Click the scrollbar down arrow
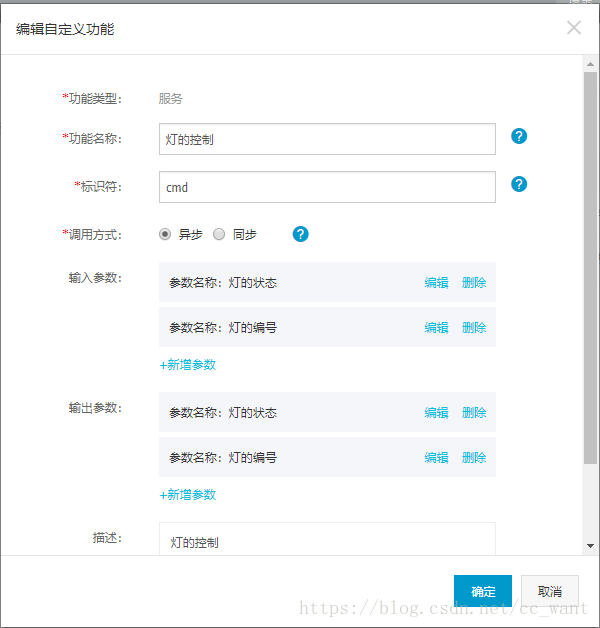 (590, 545)
